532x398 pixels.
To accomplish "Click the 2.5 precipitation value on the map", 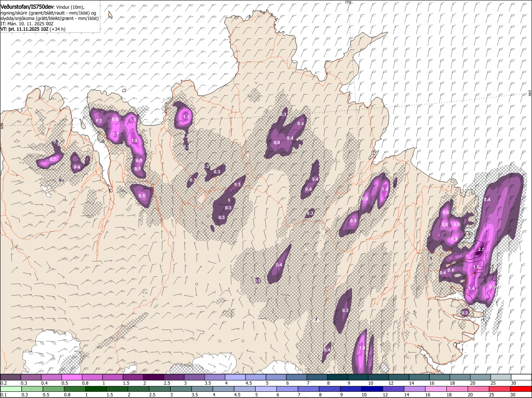I will [481, 249].
